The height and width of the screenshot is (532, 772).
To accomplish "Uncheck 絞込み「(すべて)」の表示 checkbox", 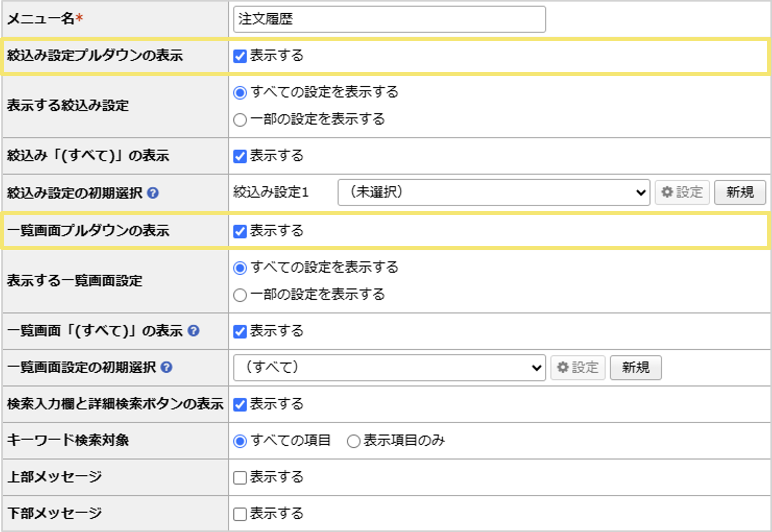I will [x=240, y=155].
